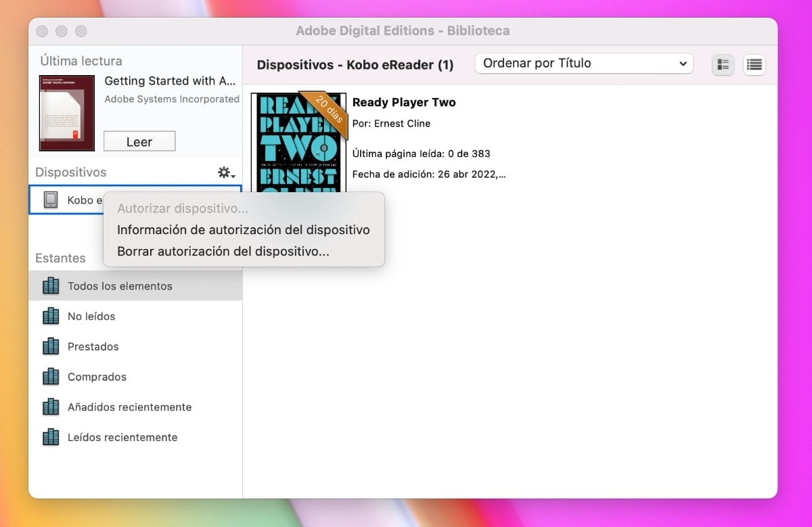Click the Todos los elementos shelf icon
812x527 pixels.
51,285
